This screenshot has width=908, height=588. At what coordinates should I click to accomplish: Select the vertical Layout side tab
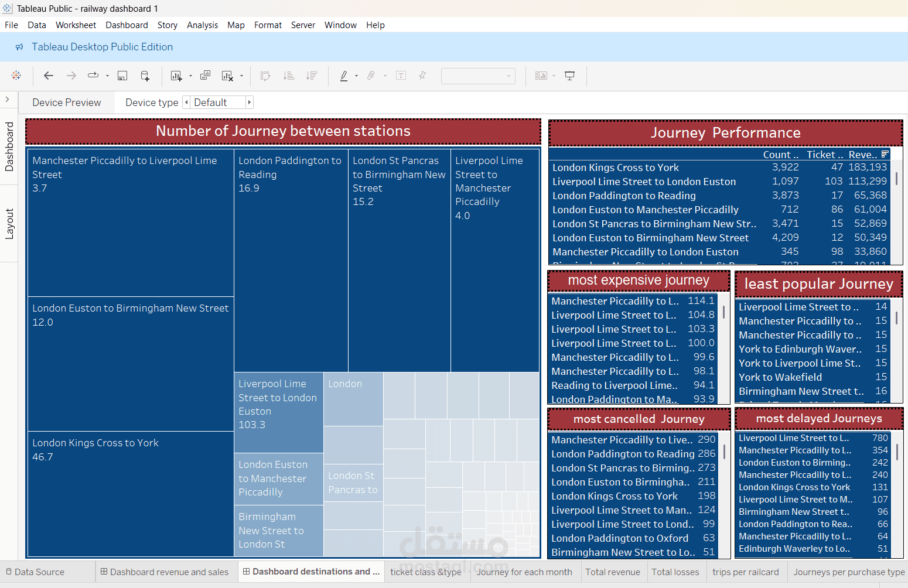pyautogui.click(x=9, y=224)
